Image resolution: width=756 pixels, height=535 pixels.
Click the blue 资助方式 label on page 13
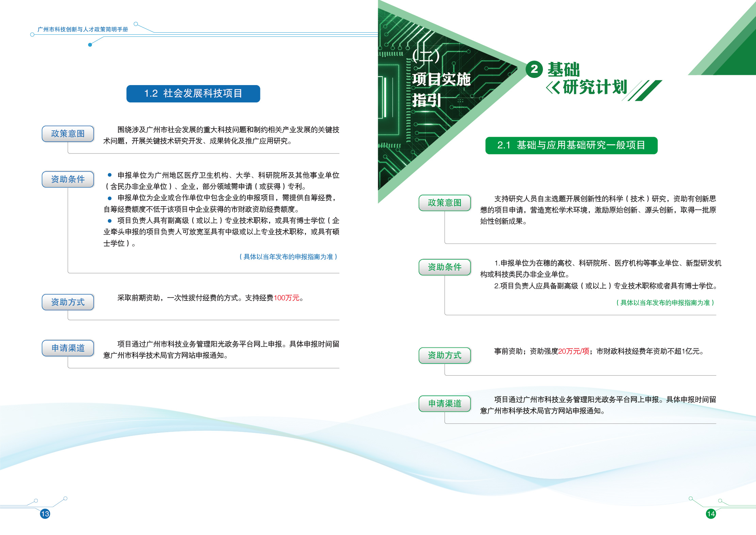click(68, 302)
